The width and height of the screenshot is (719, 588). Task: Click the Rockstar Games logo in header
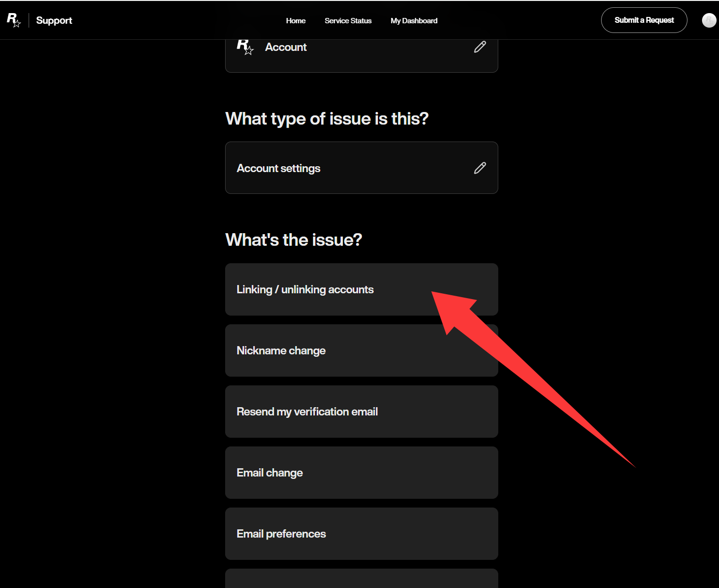[x=14, y=20]
